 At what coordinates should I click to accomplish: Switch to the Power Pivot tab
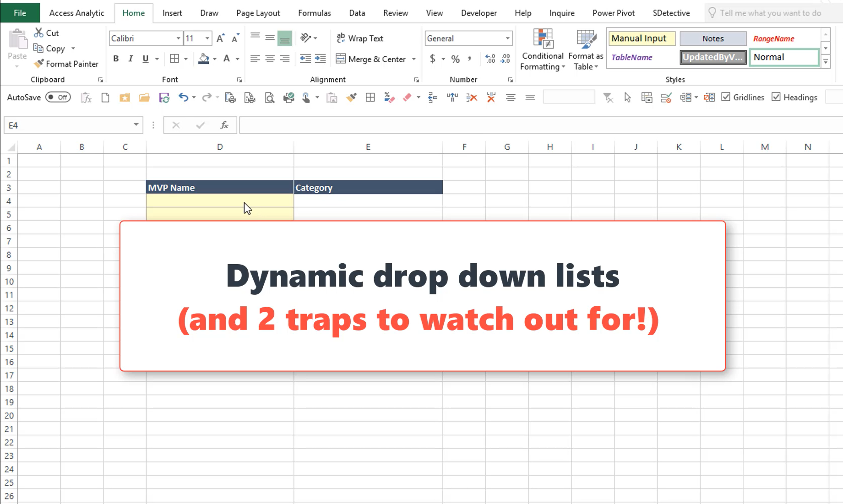click(x=614, y=13)
